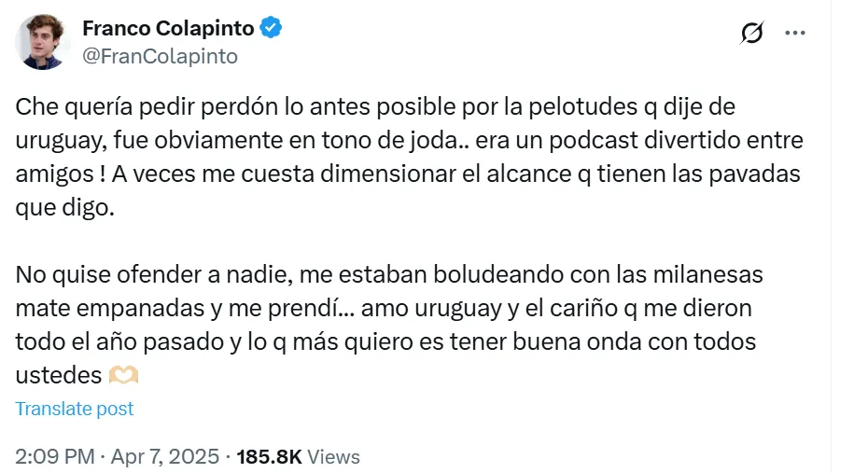
Task: Click the Views label
Action: point(333,456)
